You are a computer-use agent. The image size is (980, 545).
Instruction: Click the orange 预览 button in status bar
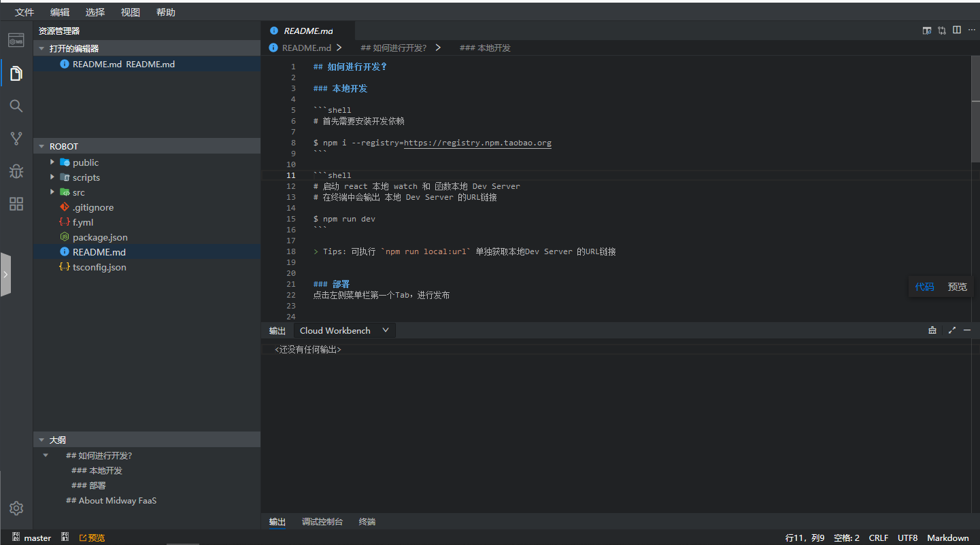tap(92, 538)
